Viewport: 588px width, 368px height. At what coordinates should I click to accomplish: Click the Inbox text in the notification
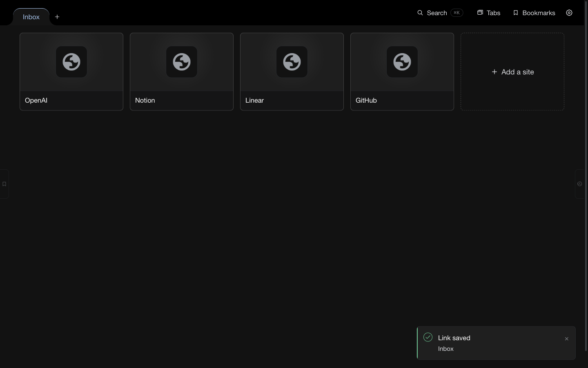coord(446,349)
